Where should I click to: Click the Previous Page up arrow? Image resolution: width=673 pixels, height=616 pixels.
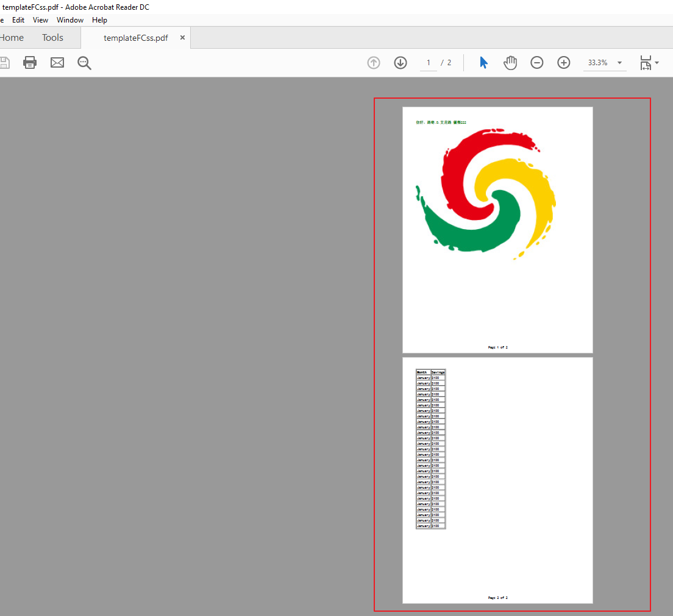point(373,62)
